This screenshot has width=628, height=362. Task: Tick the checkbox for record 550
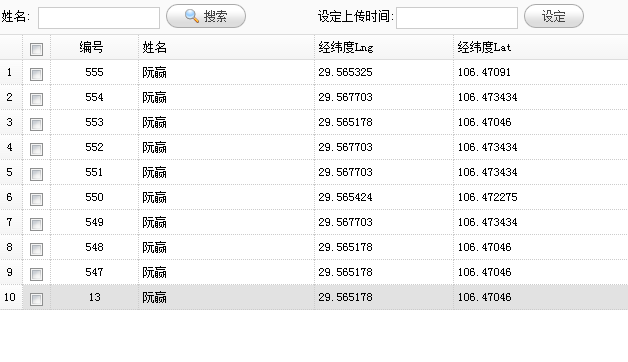[36, 199]
